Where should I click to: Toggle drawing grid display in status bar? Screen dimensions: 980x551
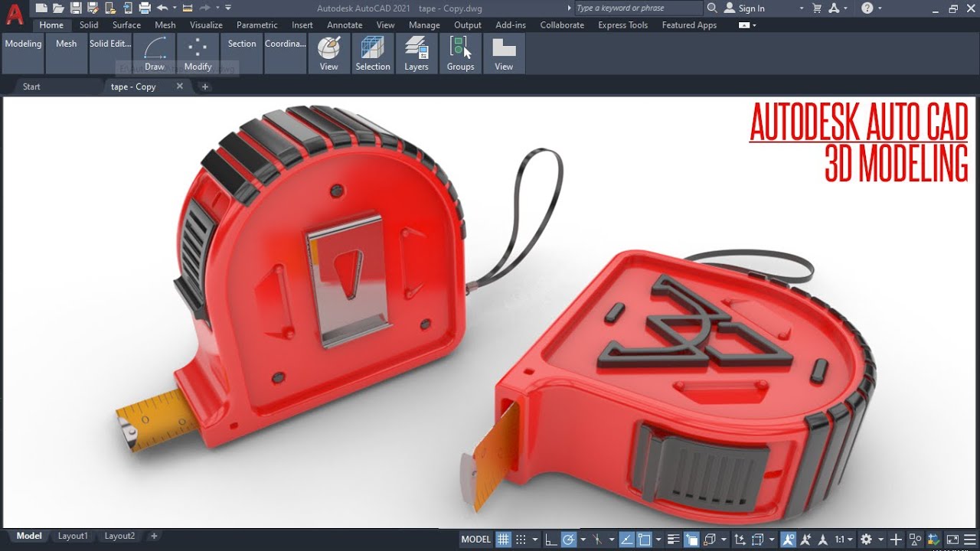[x=503, y=539]
